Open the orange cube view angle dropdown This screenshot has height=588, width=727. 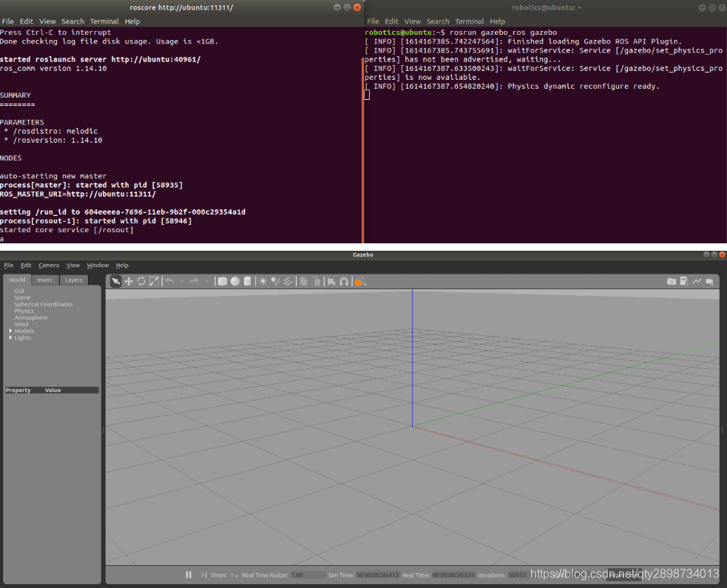(x=361, y=282)
